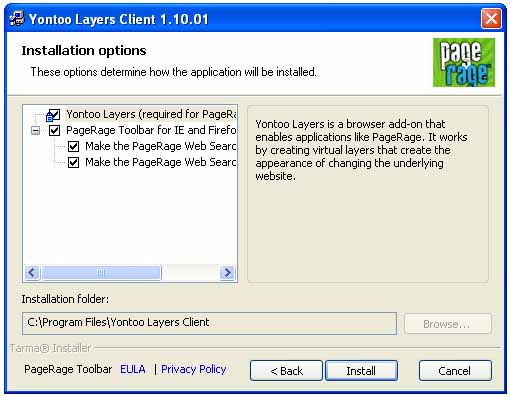
Task: Go back with the Back button
Action: point(286,371)
